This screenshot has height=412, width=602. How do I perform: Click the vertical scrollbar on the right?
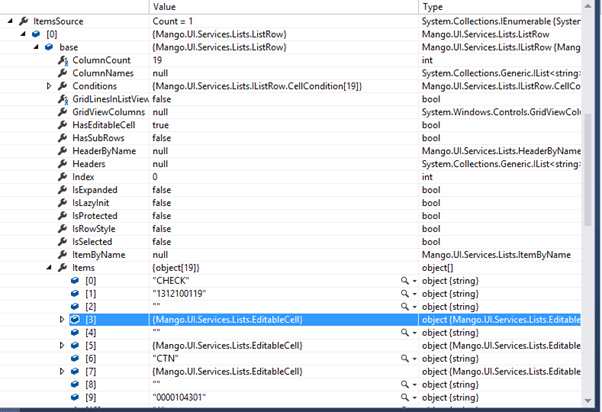click(x=594, y=200)
